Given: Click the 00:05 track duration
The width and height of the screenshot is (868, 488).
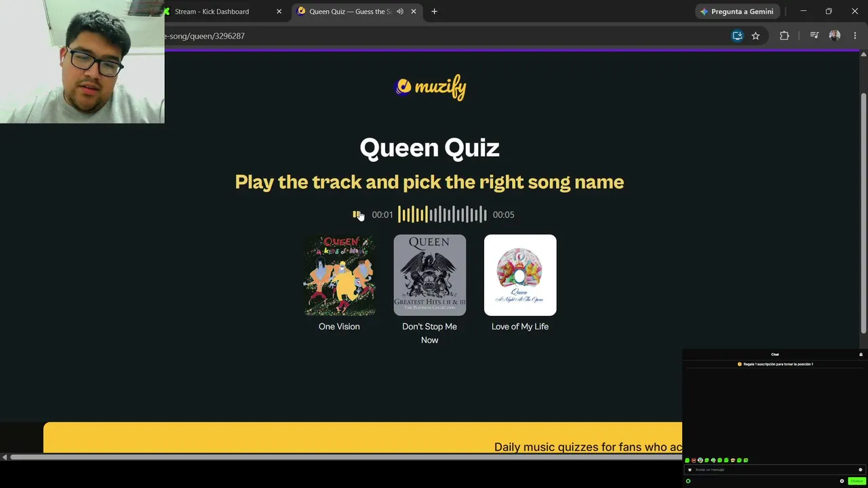Looking at the screenshot, I should tap(503, 215).
